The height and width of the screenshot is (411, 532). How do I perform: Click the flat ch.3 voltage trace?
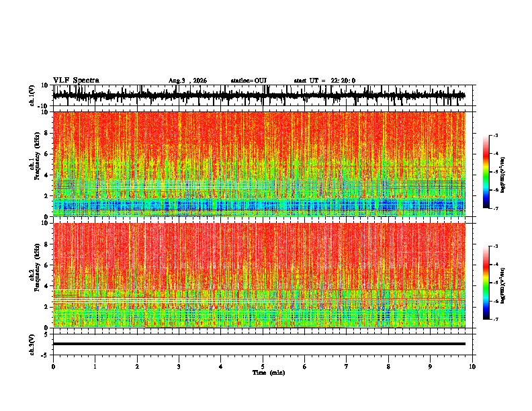(x=259, y=344)
